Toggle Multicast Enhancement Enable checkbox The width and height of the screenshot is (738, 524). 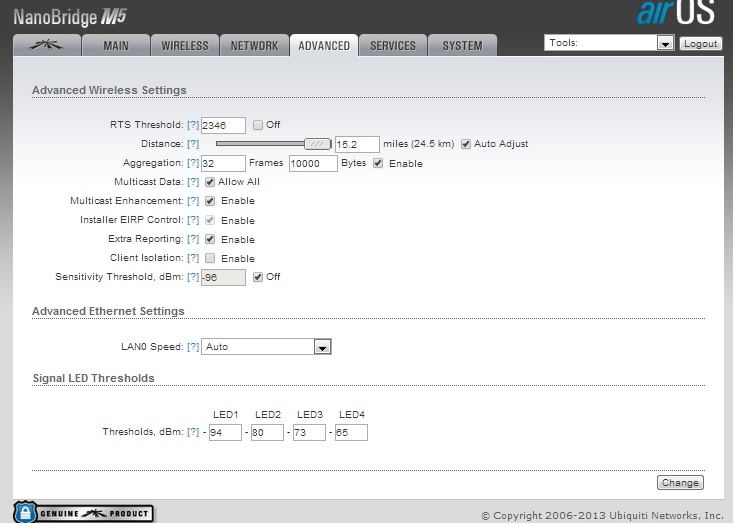(210, 201)
